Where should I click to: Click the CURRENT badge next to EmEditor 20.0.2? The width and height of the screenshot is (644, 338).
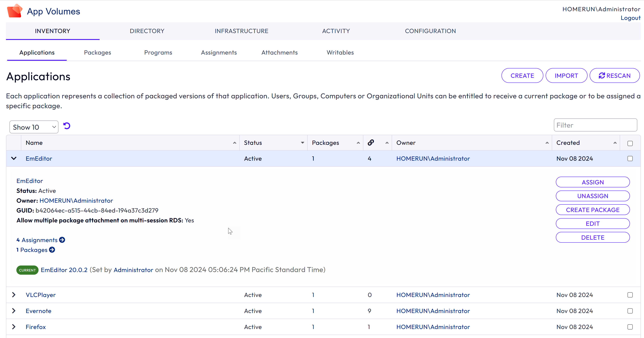point(27,270)
